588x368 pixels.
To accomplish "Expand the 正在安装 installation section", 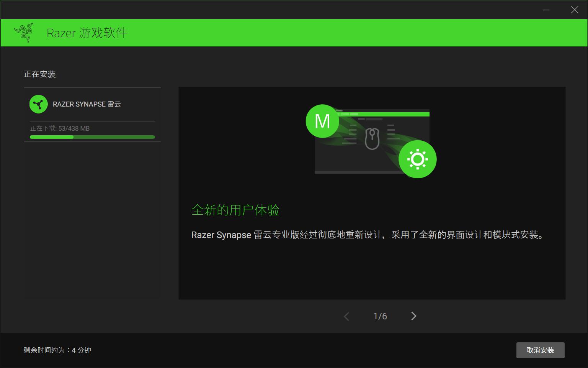I will click(40, 74).
